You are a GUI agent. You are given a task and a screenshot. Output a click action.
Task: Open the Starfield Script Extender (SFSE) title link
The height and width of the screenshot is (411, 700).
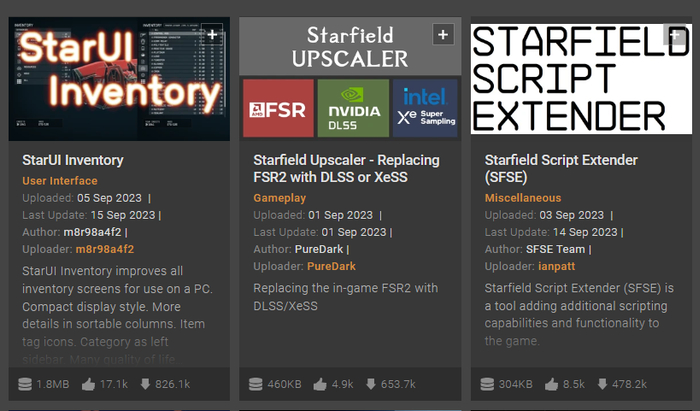pos(561,169)
